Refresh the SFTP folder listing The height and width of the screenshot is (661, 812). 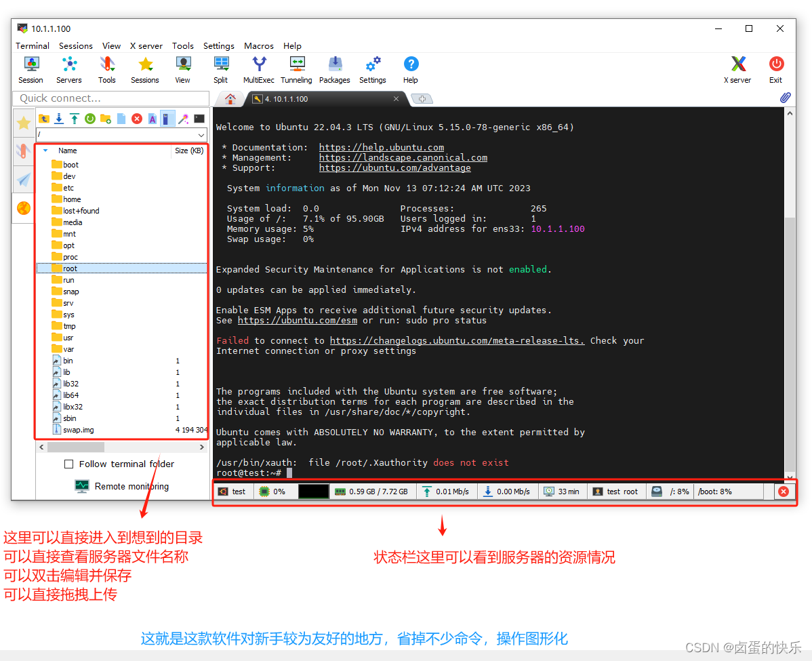(90, 119)
